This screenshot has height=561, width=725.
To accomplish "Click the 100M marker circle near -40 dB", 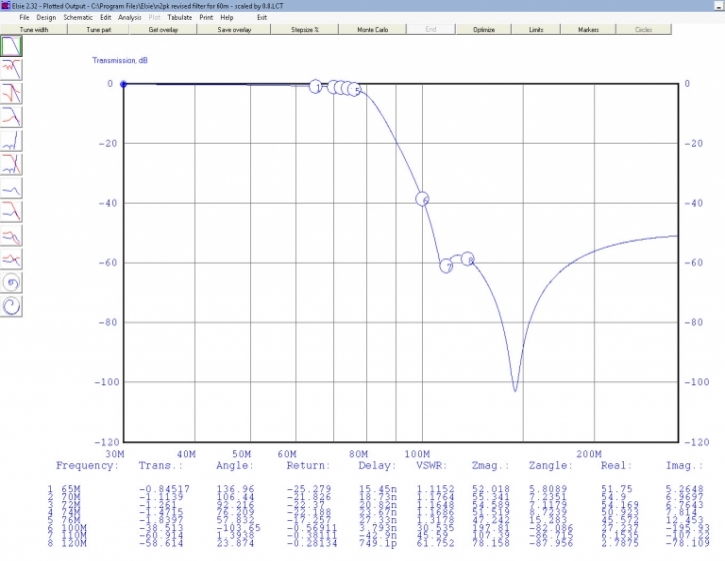I will (422, 198).
